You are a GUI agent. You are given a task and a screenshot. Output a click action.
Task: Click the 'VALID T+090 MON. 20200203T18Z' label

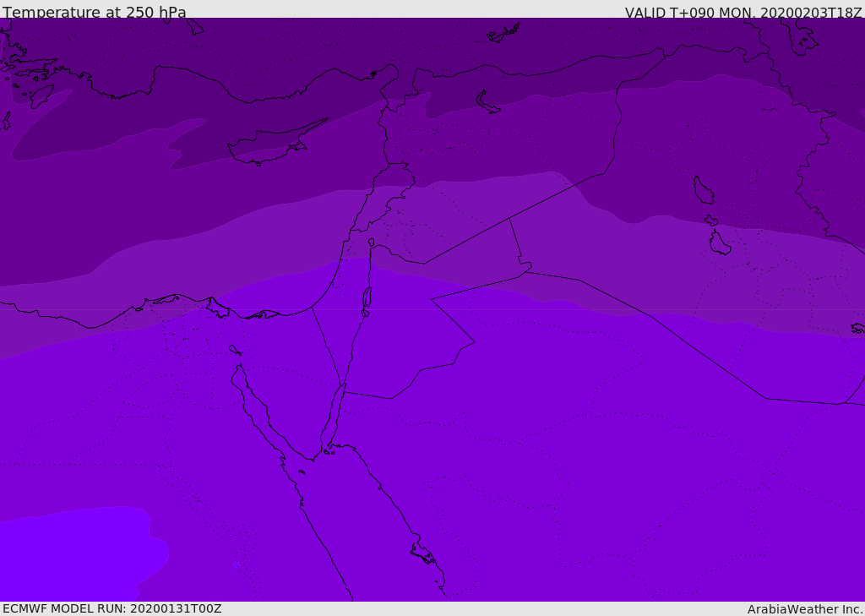743,12
